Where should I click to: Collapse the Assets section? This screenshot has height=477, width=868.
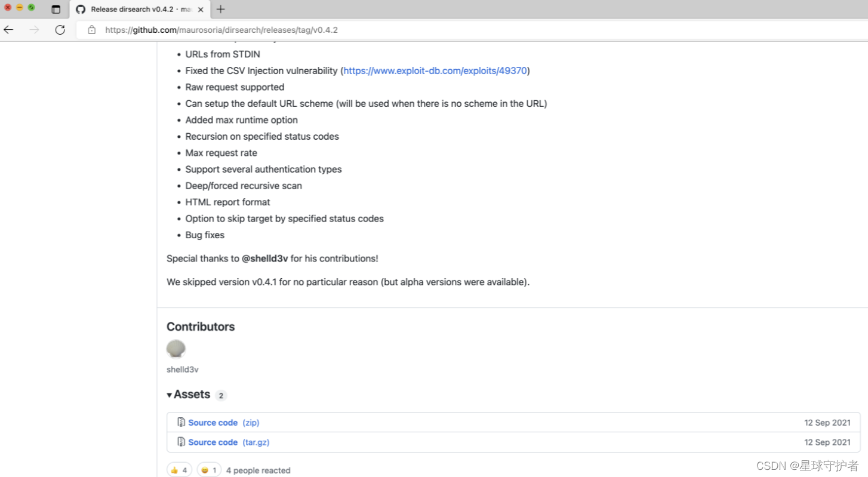170,395
